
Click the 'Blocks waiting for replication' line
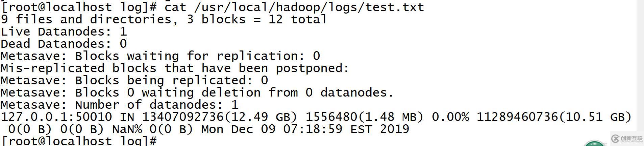pyautogui.click(x=160, y=56)
